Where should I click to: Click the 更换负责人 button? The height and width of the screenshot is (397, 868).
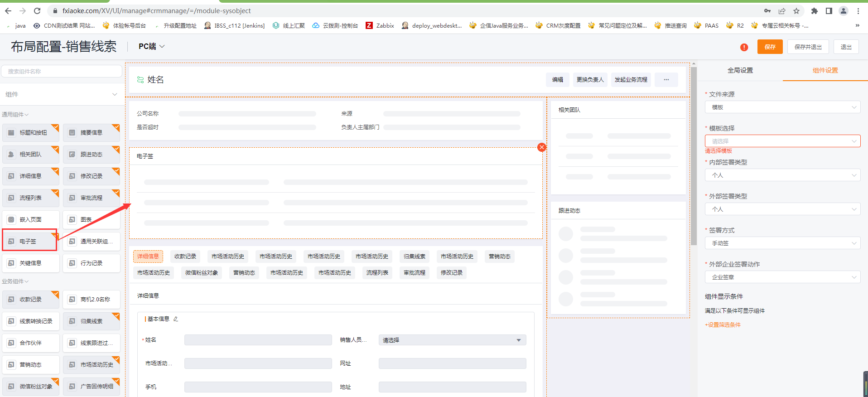point(590,80)
